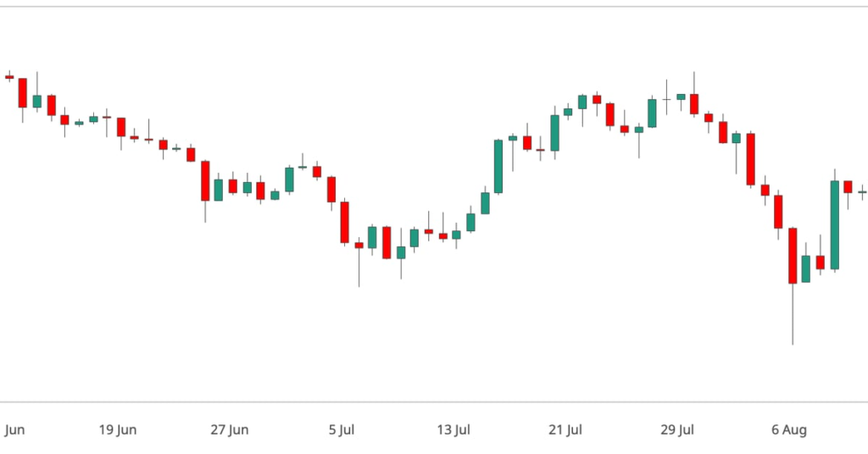868x454 pixels.
Task: Select the large red candle just after 5 Jul
Action: 344,222
